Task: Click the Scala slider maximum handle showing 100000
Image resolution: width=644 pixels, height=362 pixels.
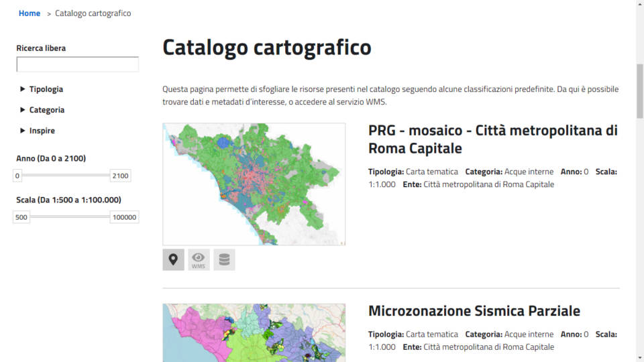Action: coord(124,217)
